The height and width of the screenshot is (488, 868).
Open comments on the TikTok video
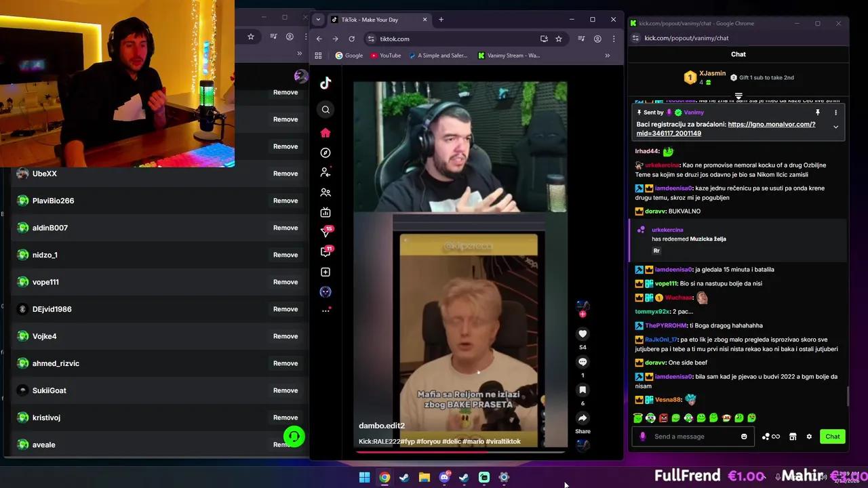tap(583, 362)
